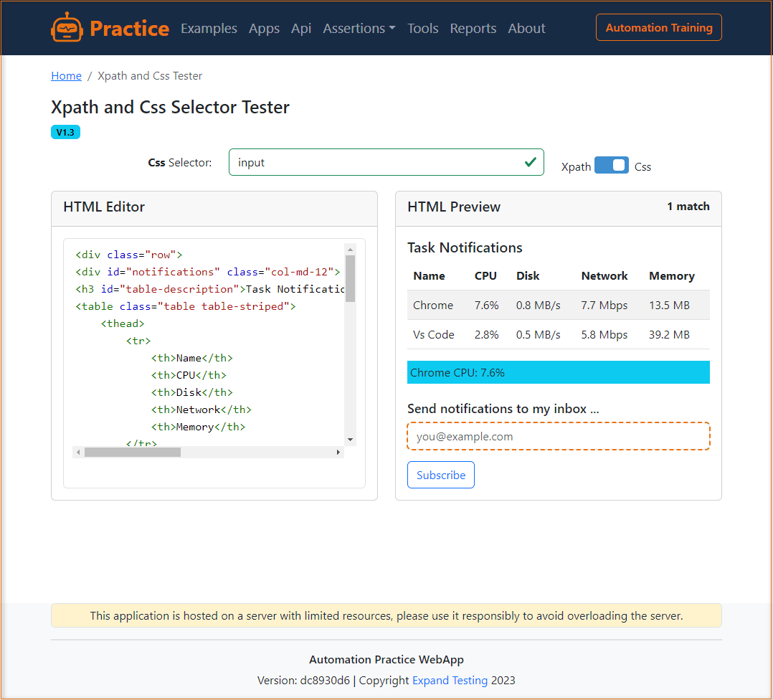Navigate to Home via the breadcrumb
Viewport: 773px width, 700px height.
66,75
